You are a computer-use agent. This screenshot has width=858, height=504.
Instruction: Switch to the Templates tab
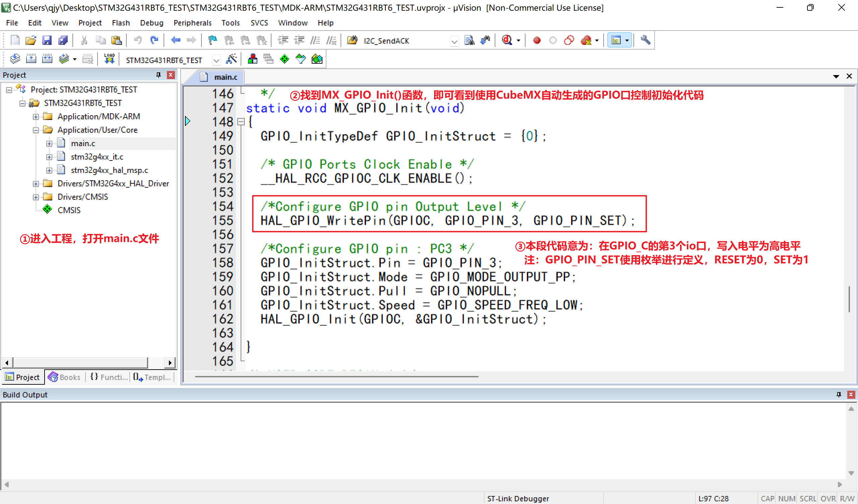click(x=152, y=377)
